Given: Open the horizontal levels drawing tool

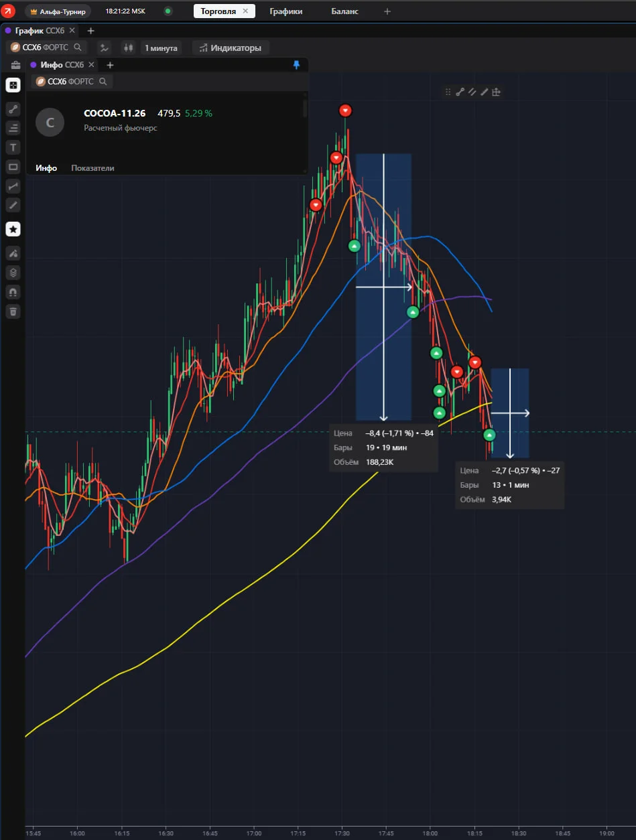Looking at the screenshot, I should (13, 128).
